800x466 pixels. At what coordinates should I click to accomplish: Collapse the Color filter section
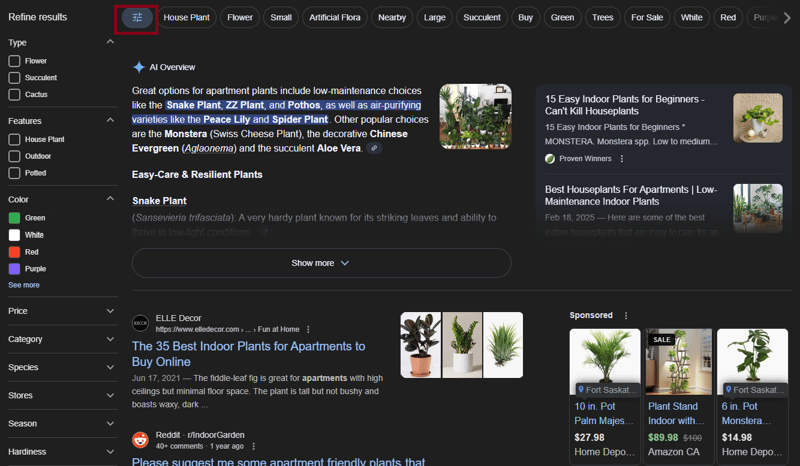(x=110, y=199)
